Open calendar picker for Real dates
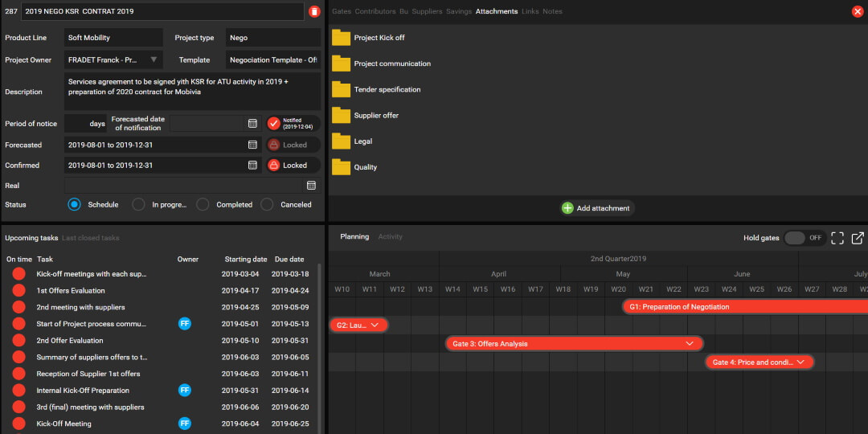The image size is (868, 434). [x=311, y=186]
